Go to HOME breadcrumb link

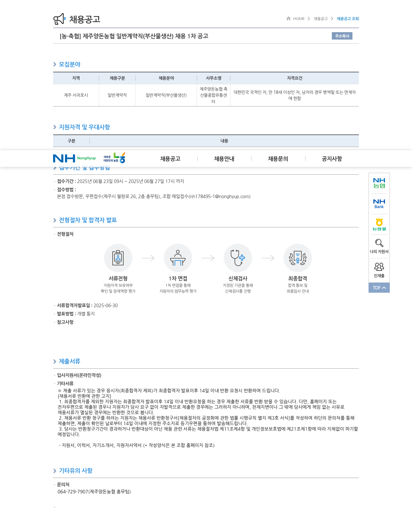pyautogui.click(x=299, y=19)
